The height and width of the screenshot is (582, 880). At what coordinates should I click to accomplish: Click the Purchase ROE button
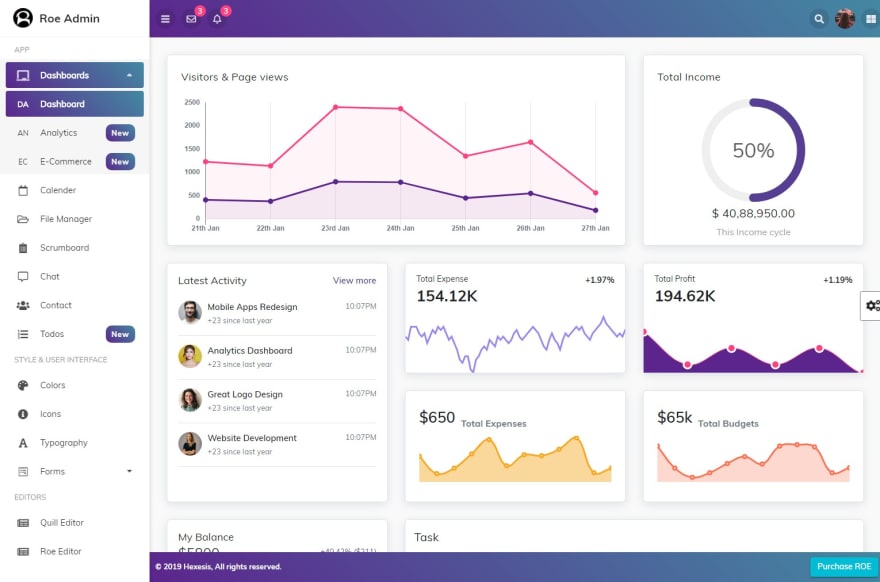pyautogui.click(x=844, y=567)
